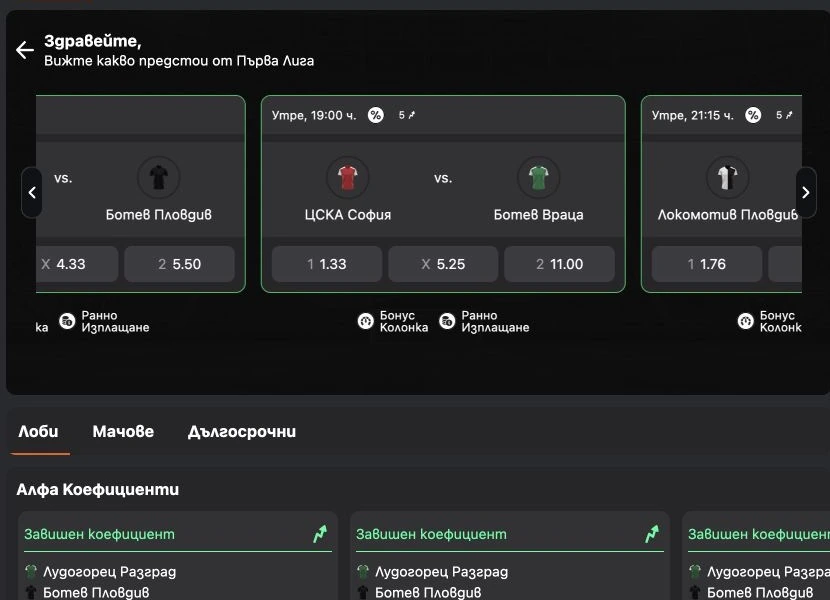Click Ботев Пловдив team name in carousel
This screenshot has height=600, width=830.
point(159,214)
